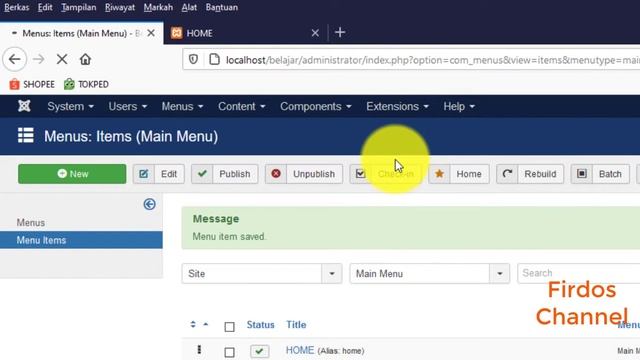
Task: Click the browser forward arrow
Action: point(39,59)
